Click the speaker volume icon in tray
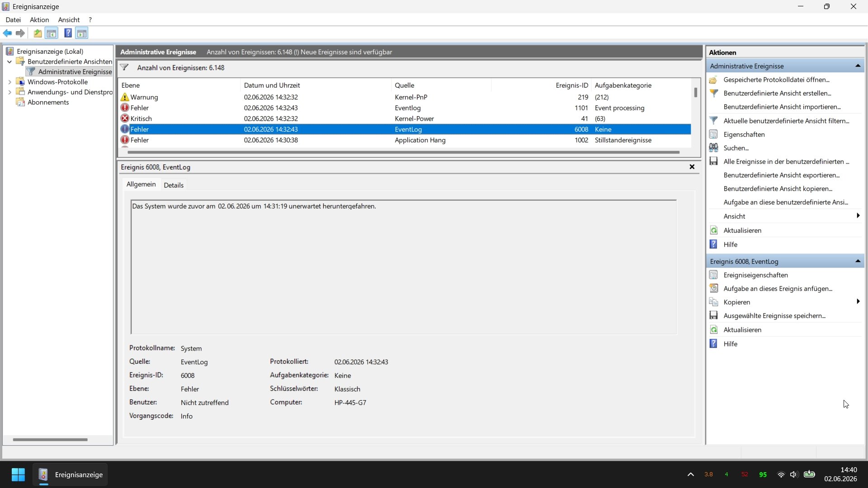The image size is (868, 488). (794, 474)
